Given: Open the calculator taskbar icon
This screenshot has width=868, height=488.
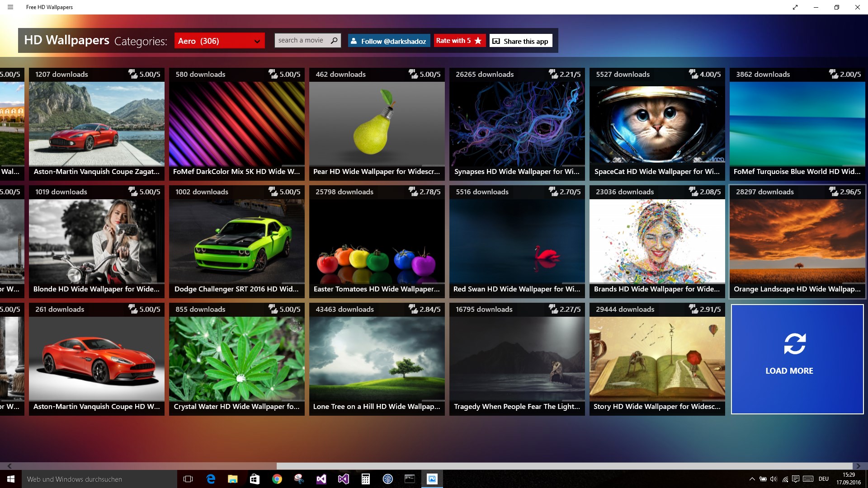Looking at the screenshot, I should coord(365,479).
